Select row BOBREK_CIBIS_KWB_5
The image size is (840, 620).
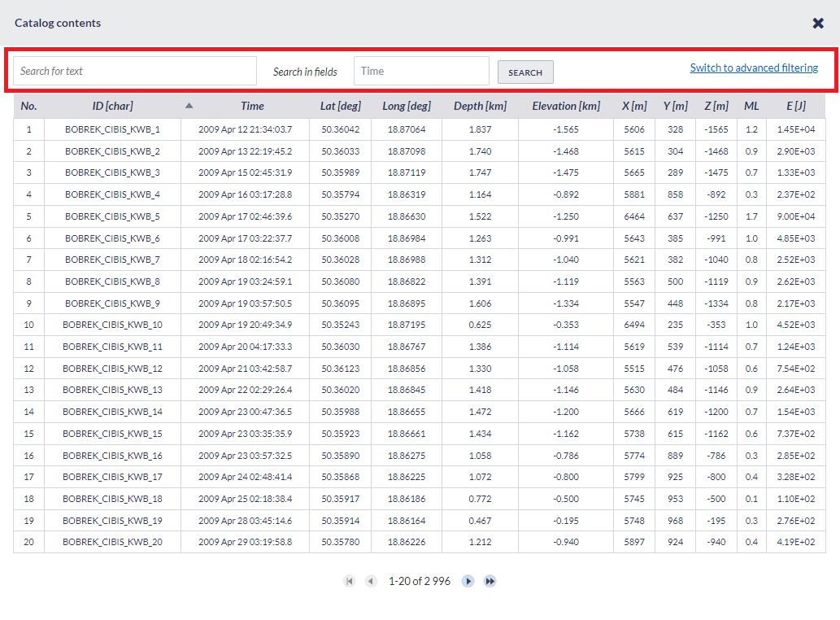(x=112, y=217)
